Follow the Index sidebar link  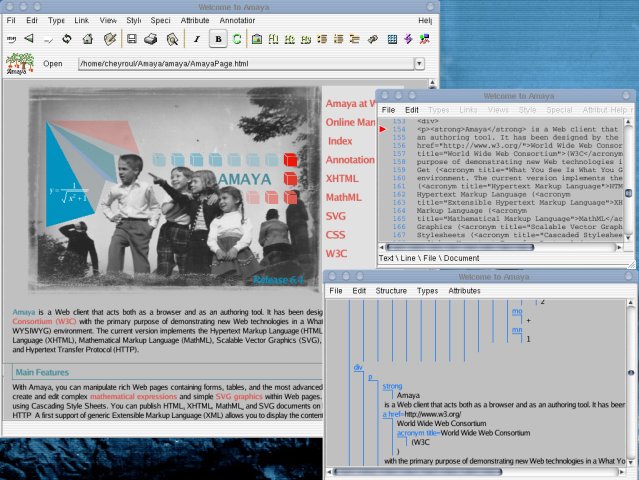pos(340,141)
